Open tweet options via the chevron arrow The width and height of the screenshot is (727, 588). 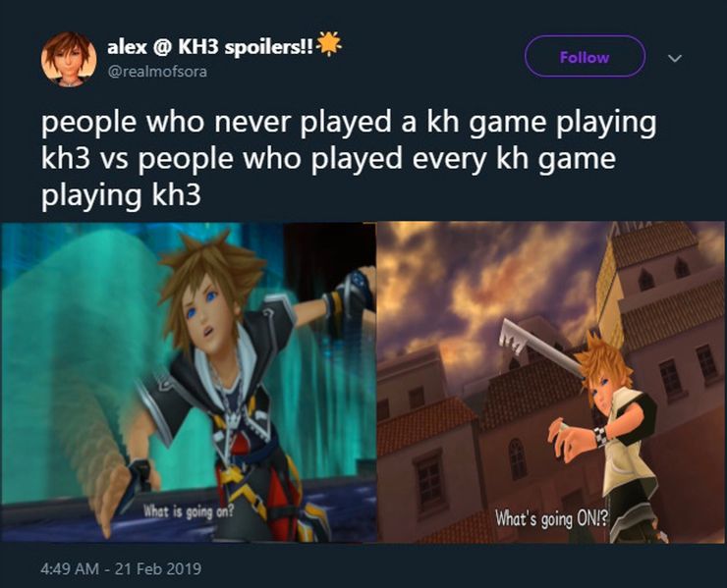click(x=675, y=58)
